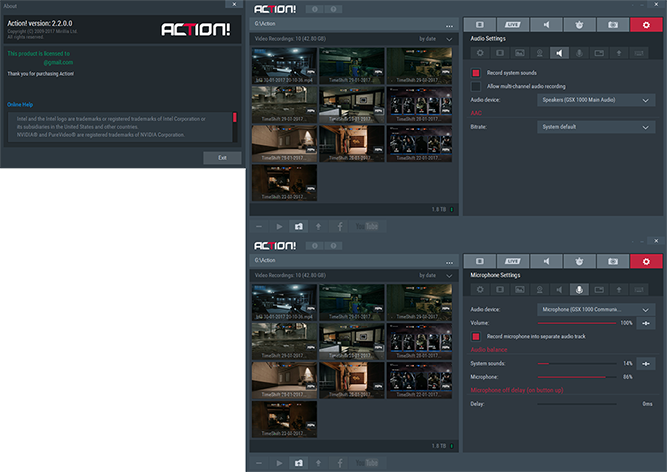Select keyboard hotkeys sub-icon under Microphone Settings title

pos(639,290)
